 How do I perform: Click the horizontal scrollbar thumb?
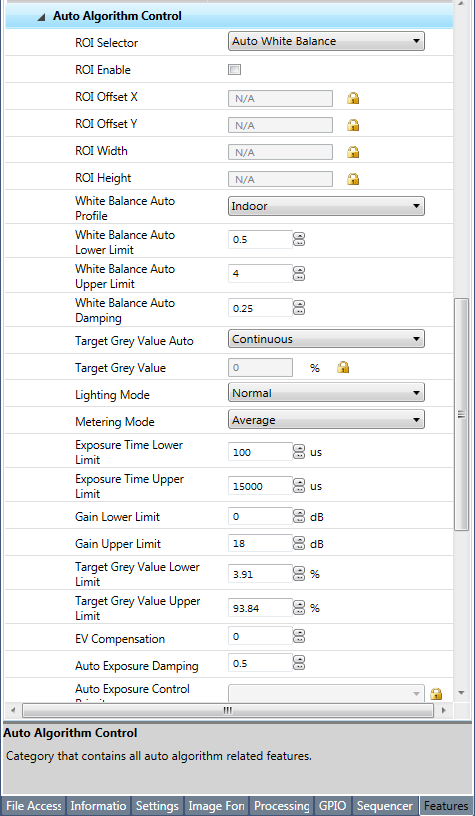coord(227,710)
